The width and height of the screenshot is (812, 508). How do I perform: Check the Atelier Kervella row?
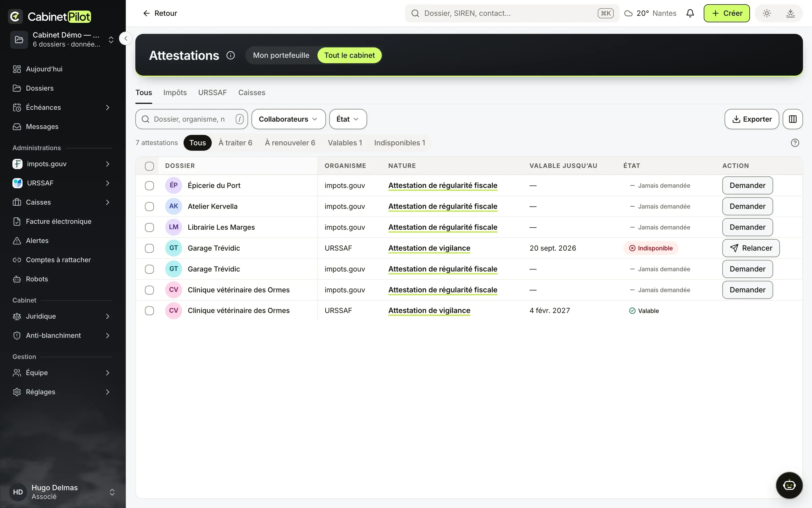[149, 206]
